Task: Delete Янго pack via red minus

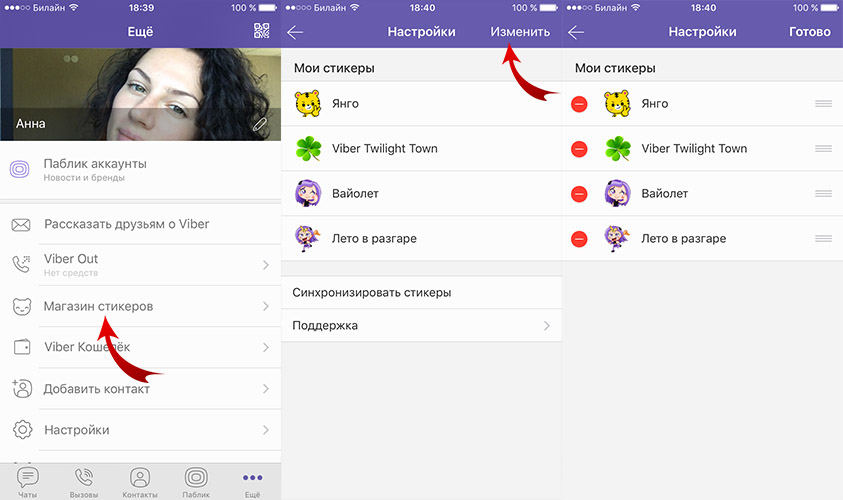Action: pyautogui.click(x=579, y=104)
